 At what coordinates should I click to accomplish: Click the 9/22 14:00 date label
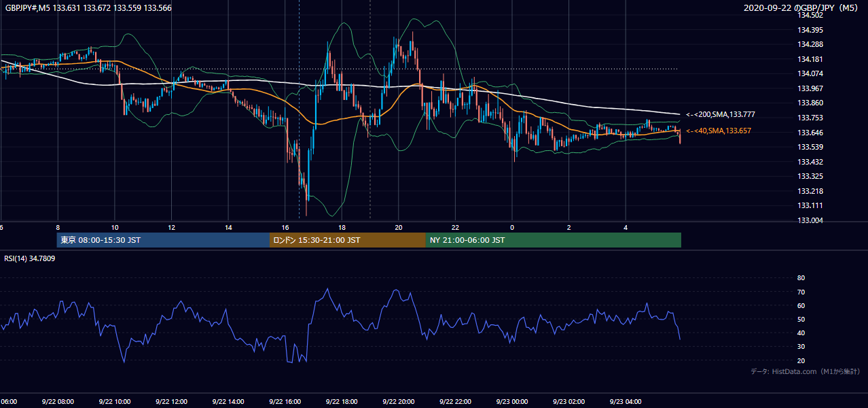(x=228, y=401)
